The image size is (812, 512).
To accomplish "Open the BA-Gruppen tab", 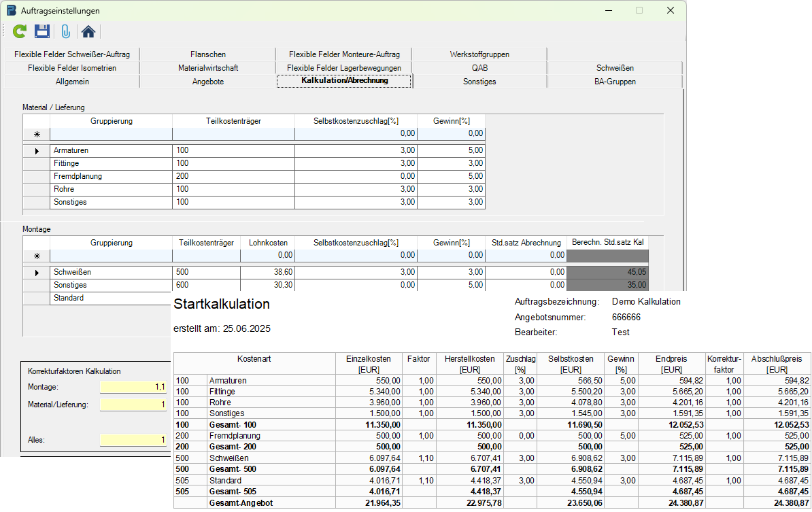I will click(615, 82).
